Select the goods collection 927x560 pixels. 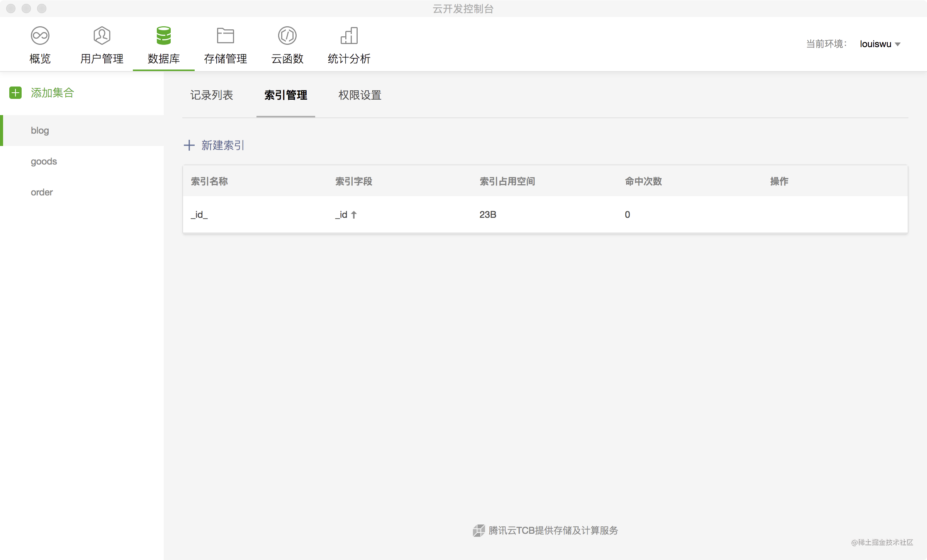click(x=82, y=161)
